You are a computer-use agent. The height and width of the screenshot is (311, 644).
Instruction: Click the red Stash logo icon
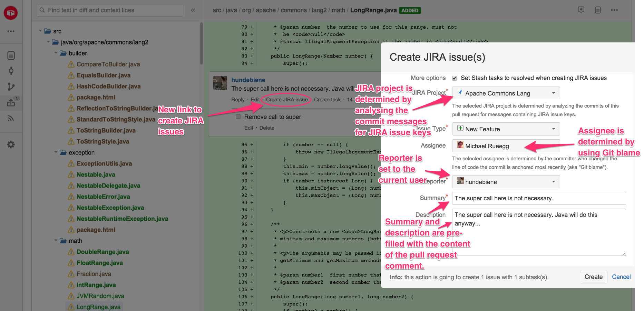coord(11,13)
